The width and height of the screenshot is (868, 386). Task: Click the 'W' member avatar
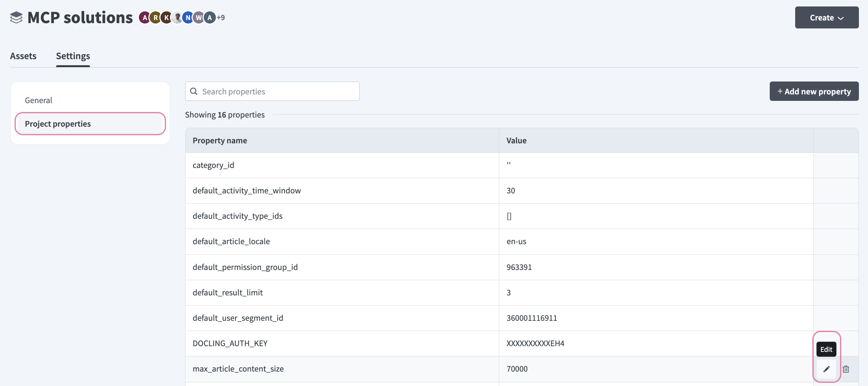click(x=198, y=18)
